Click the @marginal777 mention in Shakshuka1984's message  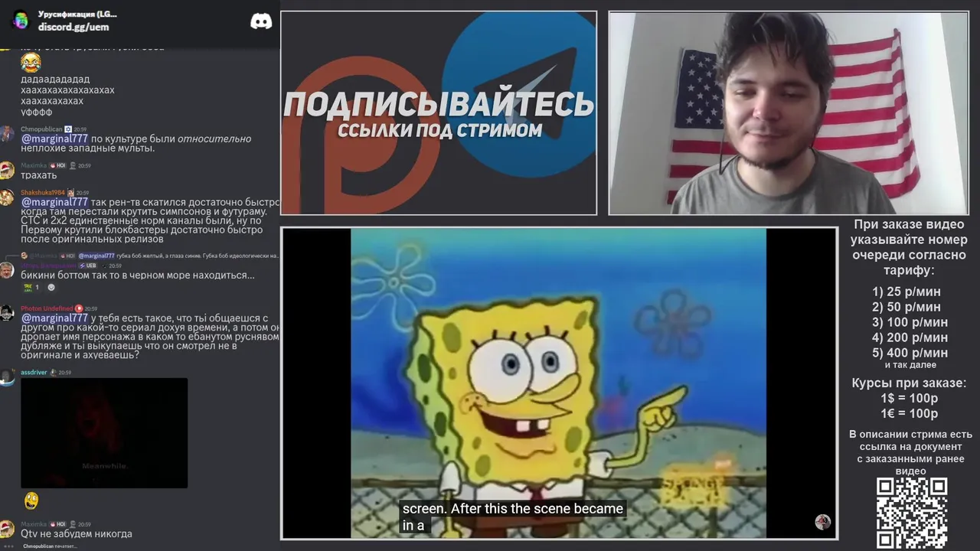coord(54,203)
